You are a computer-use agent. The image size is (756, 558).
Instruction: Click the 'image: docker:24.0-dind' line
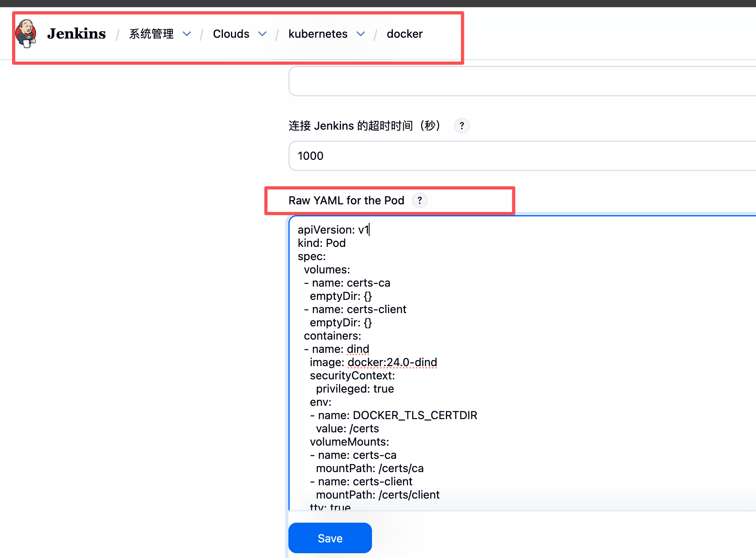coord(373,362)
